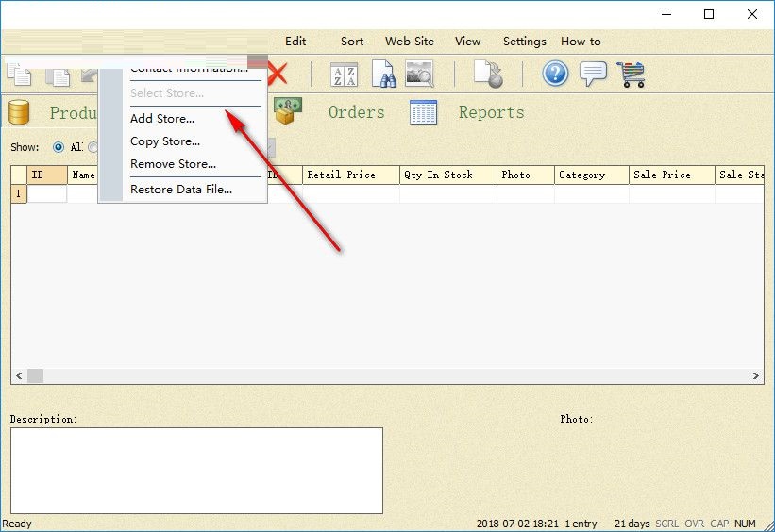Click the Qty In Stock column header
The width and height of the screenshot is (775, 532).
[x=447, y=175]
